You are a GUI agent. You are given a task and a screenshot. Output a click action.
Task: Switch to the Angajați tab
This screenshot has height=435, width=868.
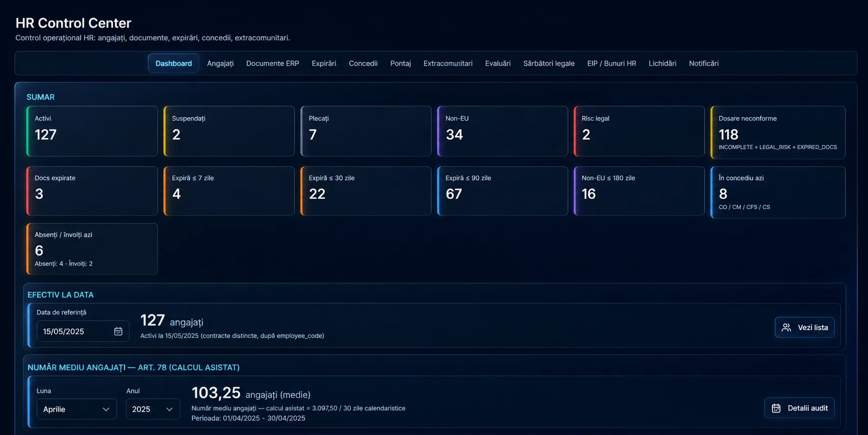click(x=220, y=63)
